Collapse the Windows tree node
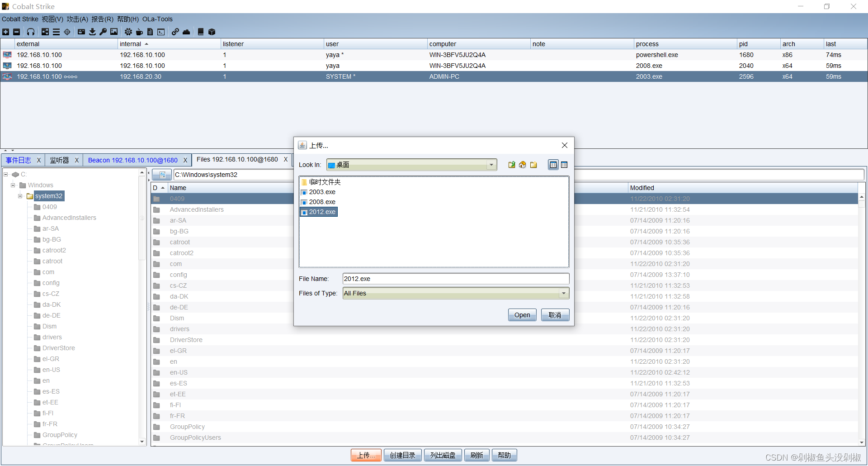868x466 pixels. 13,185
